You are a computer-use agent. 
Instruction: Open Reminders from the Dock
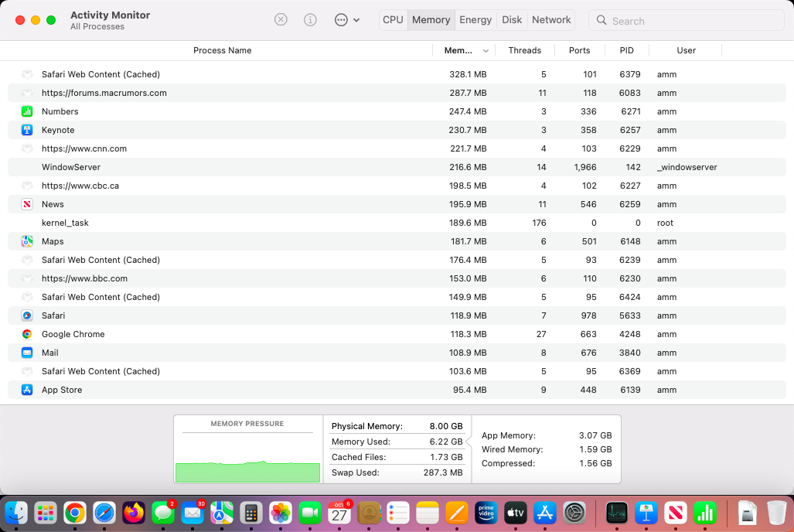click(398, 513)
